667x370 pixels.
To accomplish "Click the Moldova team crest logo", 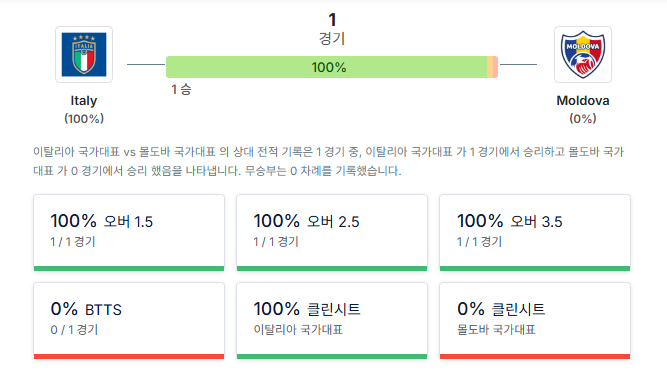I will point(583,54).
